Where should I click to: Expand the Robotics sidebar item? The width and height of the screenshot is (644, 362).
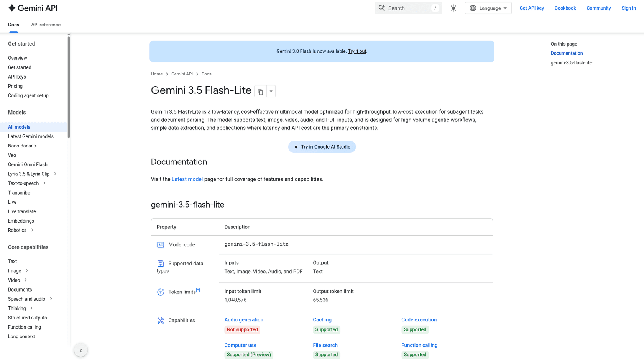[x=32, y=230]
